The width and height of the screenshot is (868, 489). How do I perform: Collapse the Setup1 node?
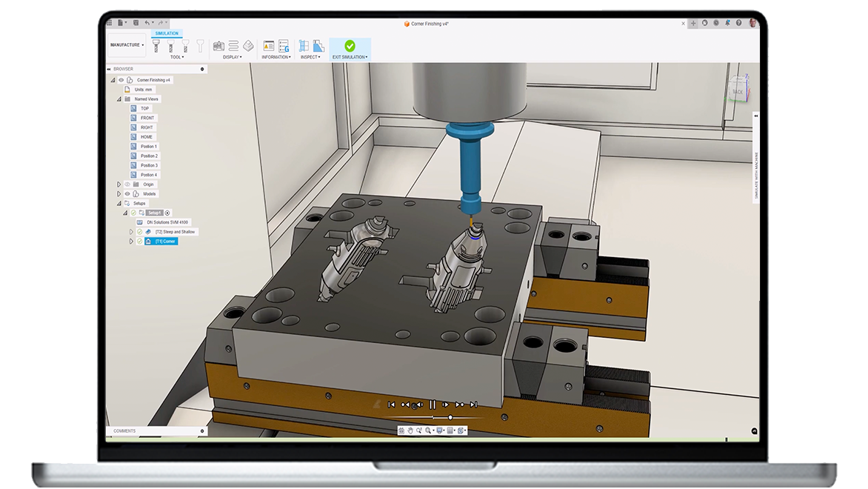pos(125,213)
